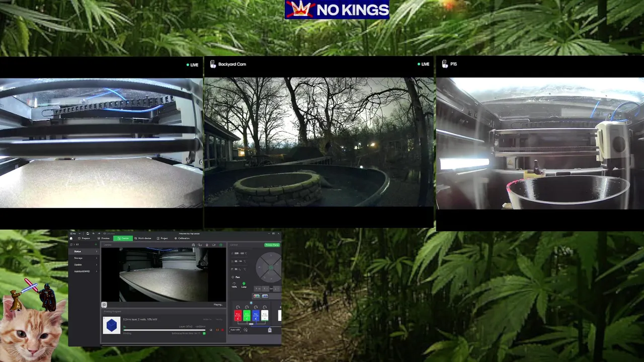Click the undo arrow in the title bar
The width and height of the screenshot is (644, 362).
click(93, 233)
